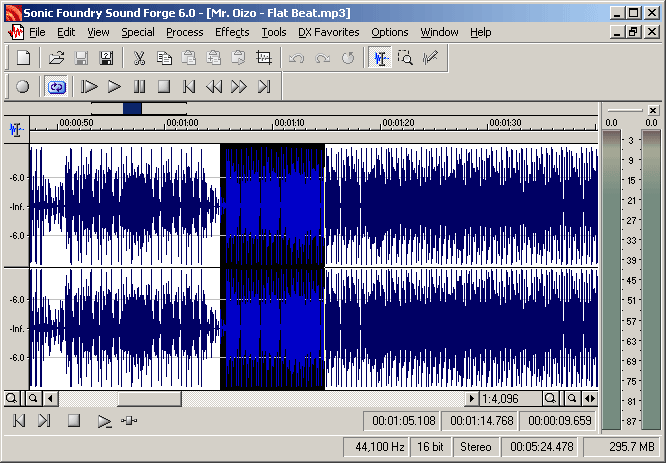666x463 pixels.
Task: Click time zoom in magnifier, bottom-right
Action: tap(550, 398)
